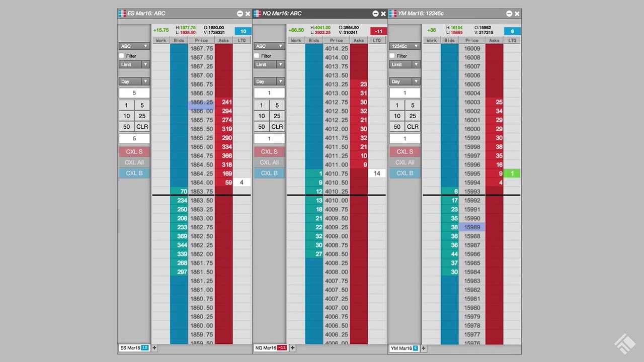
Task: Click the LTQ column header in YM ladder
Action: pos(512,40)
